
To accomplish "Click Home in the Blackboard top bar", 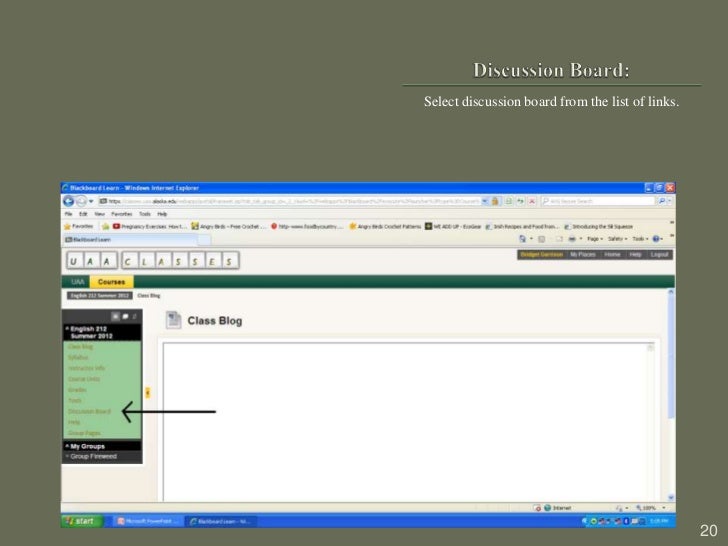I will (612, 254).
